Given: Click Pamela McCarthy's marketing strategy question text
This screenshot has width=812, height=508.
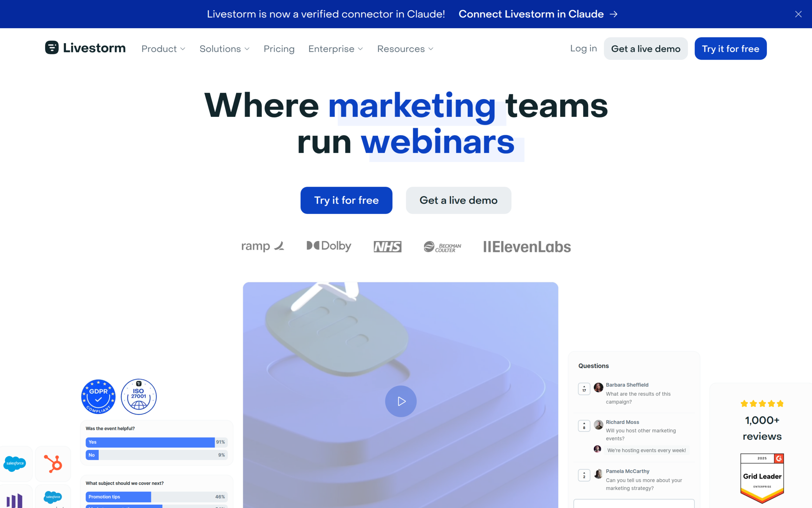Looking at the screenshot, I should pyautogui.click(x=644, y=484).
